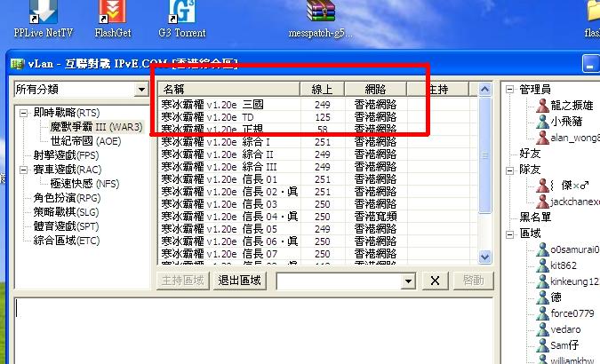
Task: Select teammate 傑 user icon
Action: tap(542, 186)
